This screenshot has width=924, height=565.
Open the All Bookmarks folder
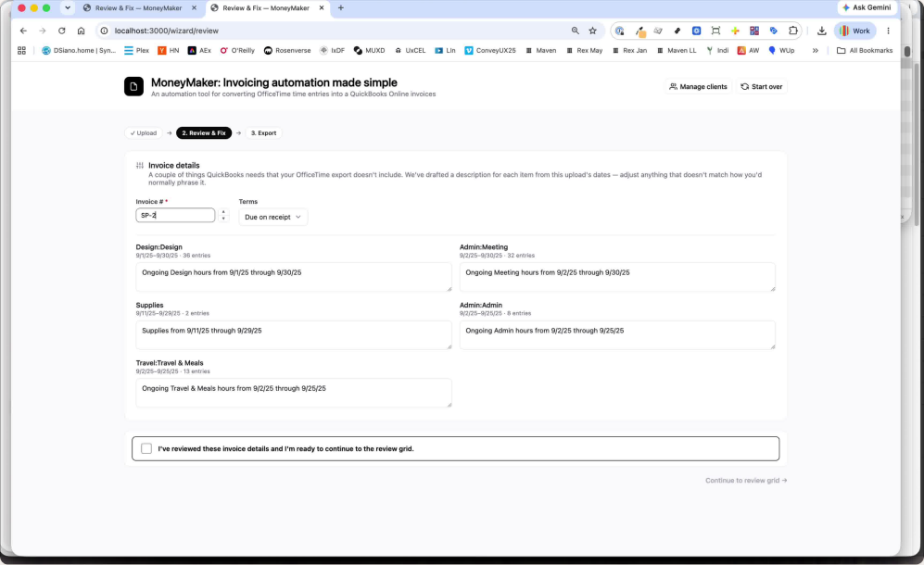pos(865,51)
